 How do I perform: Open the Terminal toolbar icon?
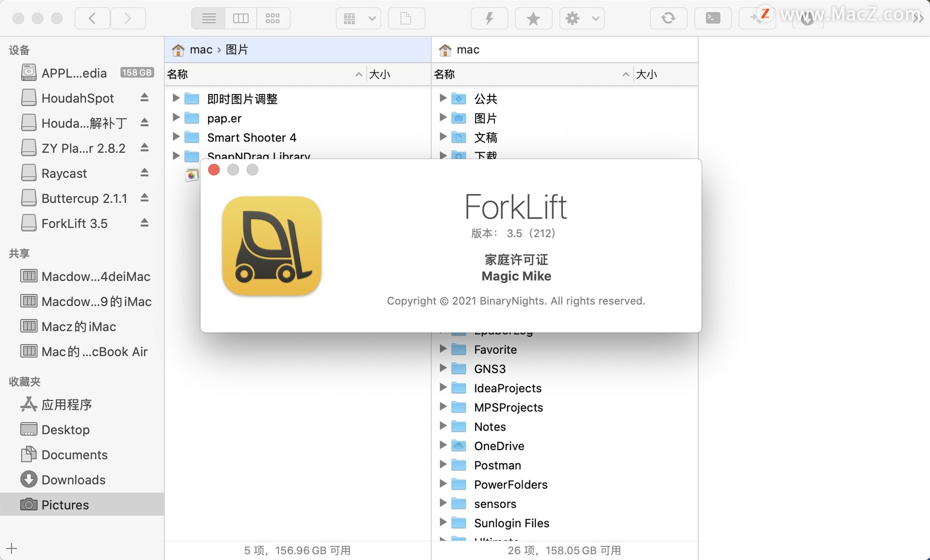tap(713, 18)
